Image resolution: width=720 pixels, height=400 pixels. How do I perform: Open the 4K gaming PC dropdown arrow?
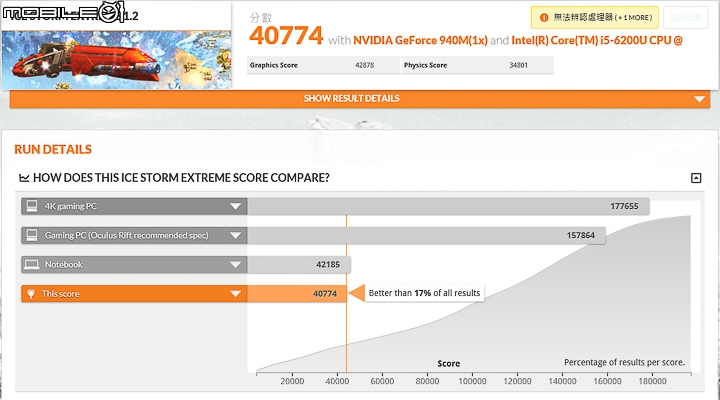pyautogui.click(x=235, y=206)
